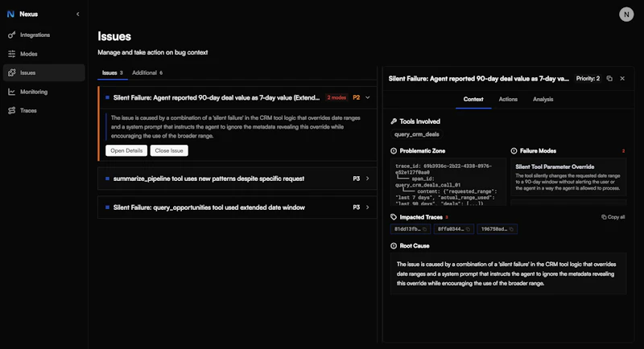Select the query_crm_deals tool chip
644x349 pixels.
pyautogui.click(x=416, y=134)
